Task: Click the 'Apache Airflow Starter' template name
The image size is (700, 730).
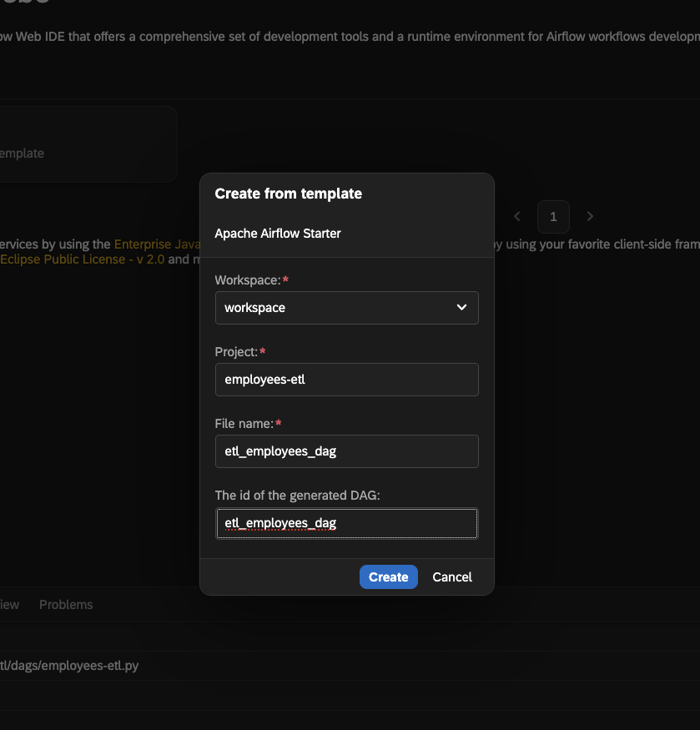Action: tap(278, 234)
